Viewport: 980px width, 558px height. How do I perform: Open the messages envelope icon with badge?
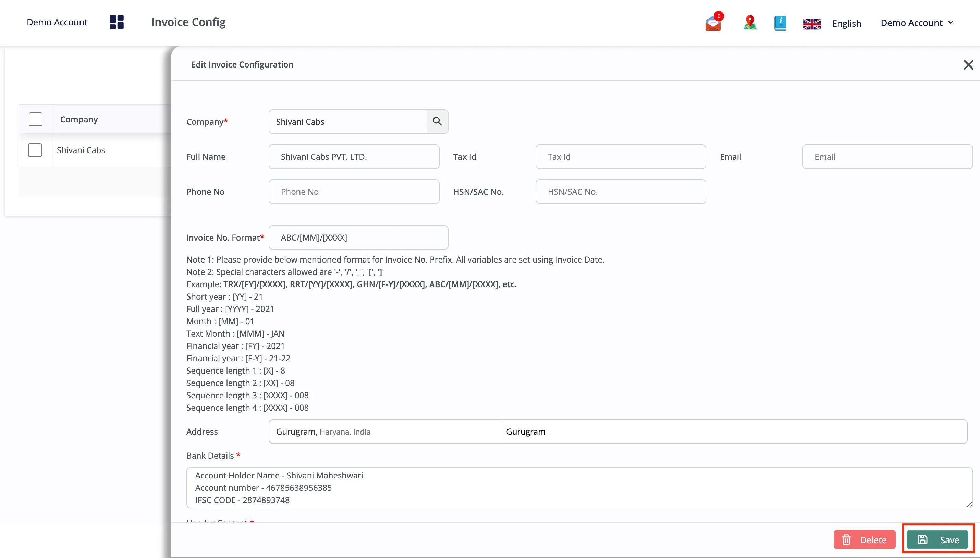(714, 22)
